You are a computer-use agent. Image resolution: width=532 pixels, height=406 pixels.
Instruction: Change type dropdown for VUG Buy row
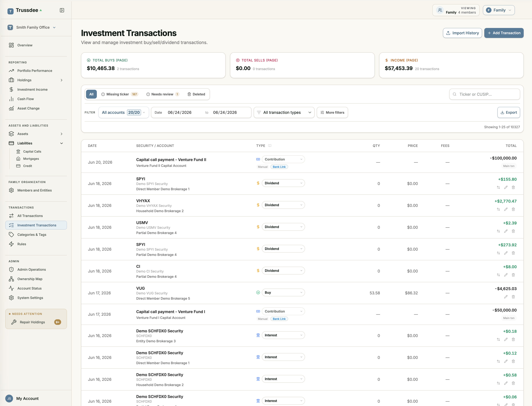[283, 292]
